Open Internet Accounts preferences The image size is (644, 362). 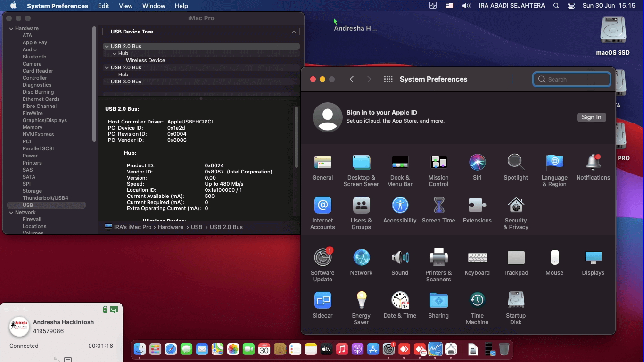[x=322, y=214]
